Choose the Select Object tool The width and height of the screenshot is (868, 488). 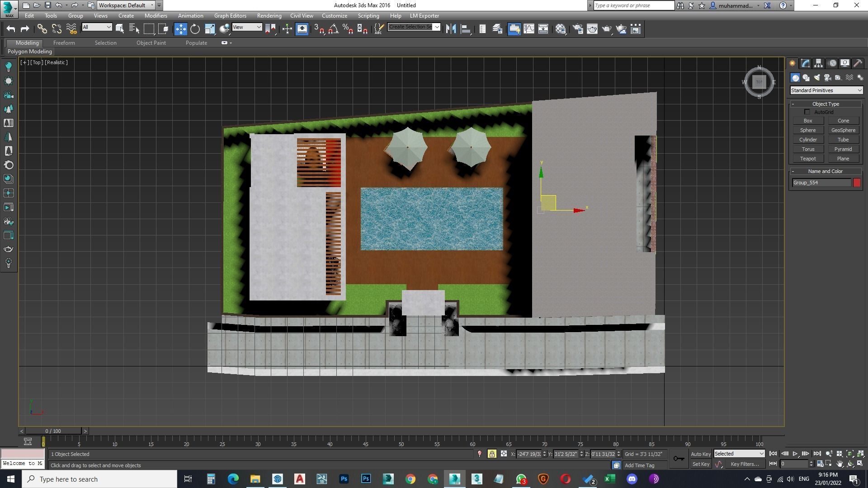point(120,29)
